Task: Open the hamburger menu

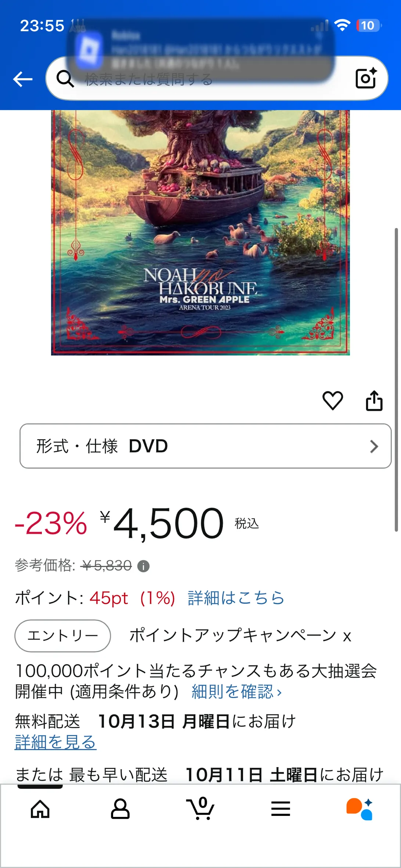Action: coord(281,809)
